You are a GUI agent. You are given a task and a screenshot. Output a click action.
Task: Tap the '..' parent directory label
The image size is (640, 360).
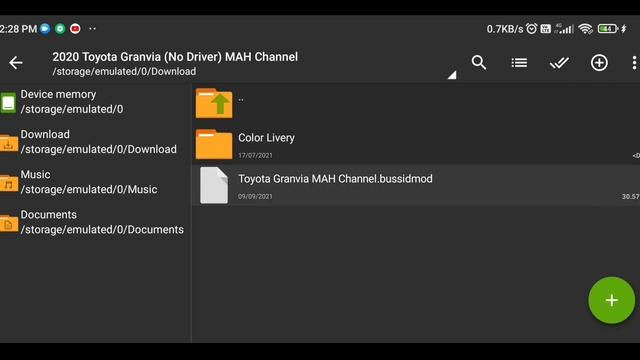[x=241, y=99]
